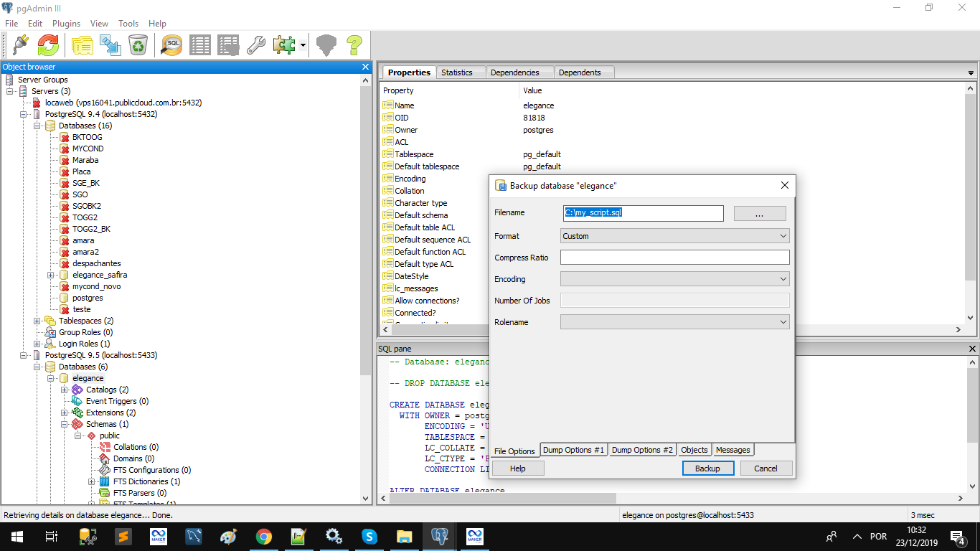The width and height of the screenshot is (980, 551).
Task: Select the BKTOOG database
Action: pos(87,137)
